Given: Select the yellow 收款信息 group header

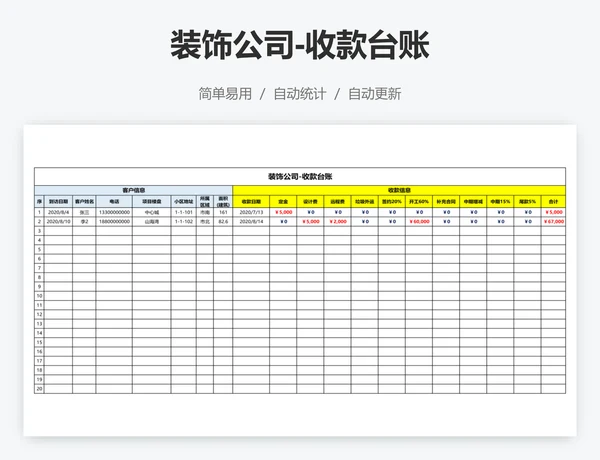Looking at the screenshot, I should click(399, 190).
